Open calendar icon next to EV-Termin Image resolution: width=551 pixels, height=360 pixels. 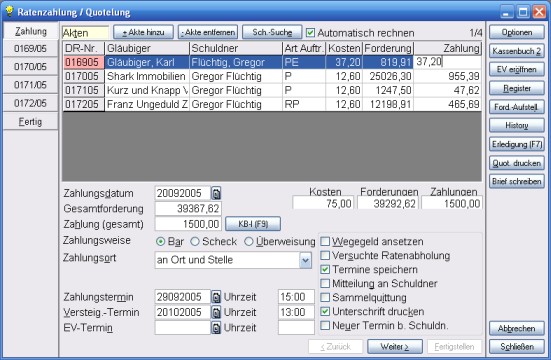[216, 328]
